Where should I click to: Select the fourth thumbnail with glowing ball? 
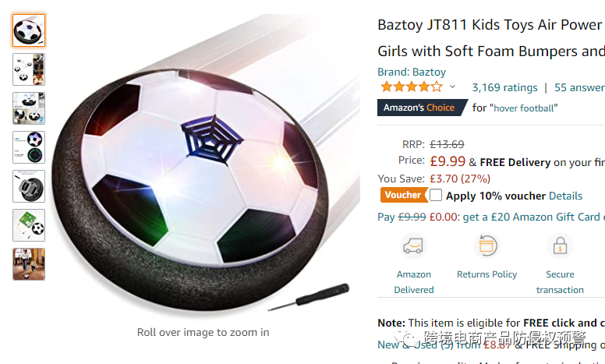pyautogui.click(x=29, y=147)
